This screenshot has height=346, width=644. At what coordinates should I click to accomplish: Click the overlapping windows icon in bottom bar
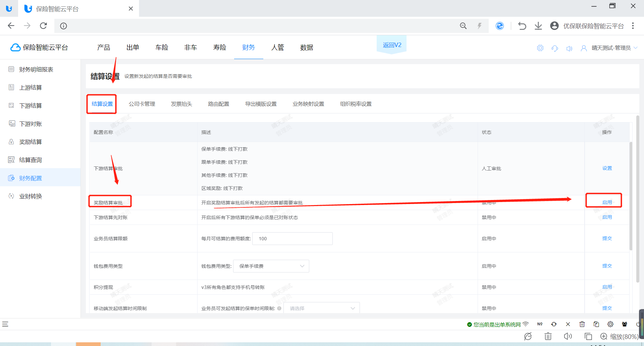click(588, 336)
